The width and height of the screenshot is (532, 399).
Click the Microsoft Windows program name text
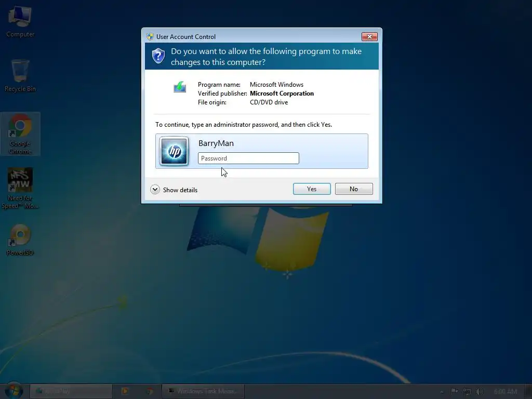tap(276, 85)
